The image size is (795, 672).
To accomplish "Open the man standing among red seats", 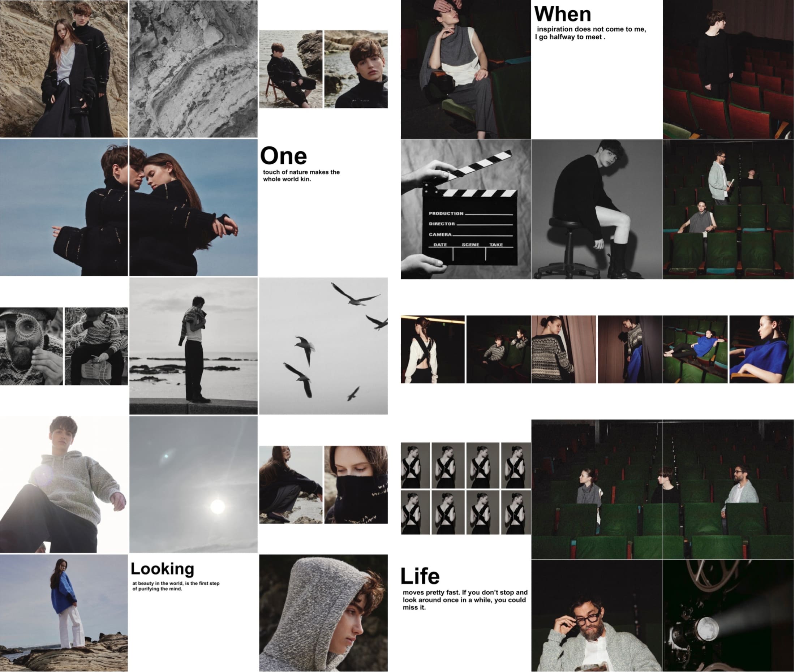I will click(x=728, y=69).
